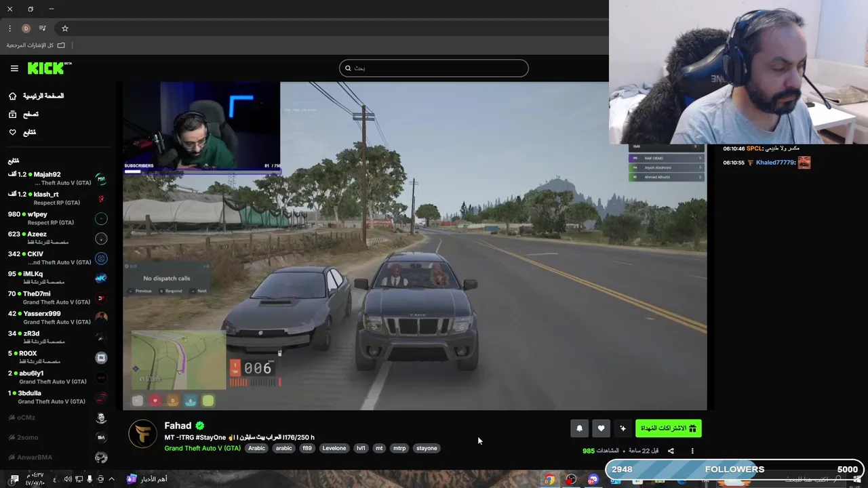Screen dimensions: 868x488
Task: Select the capitalized Arabic tag
Action: (x=256, y=448)
